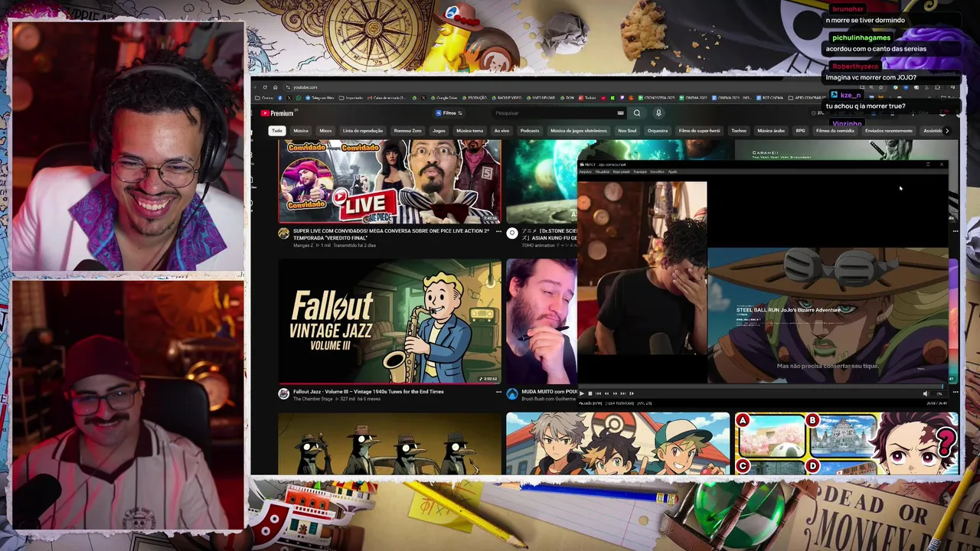The image size is (980, 551).
Task: Select the Música de jogos eletrônicos chip
Action: tap(579, 131)
